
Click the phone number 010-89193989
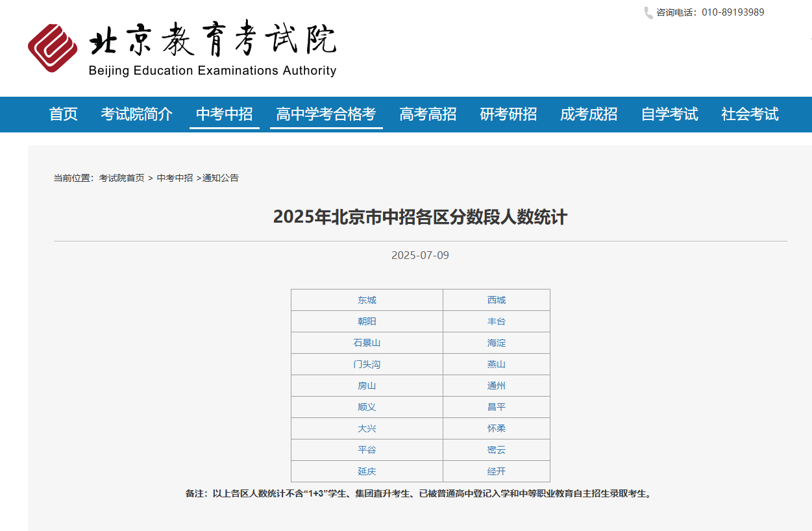tap(733, 12)
